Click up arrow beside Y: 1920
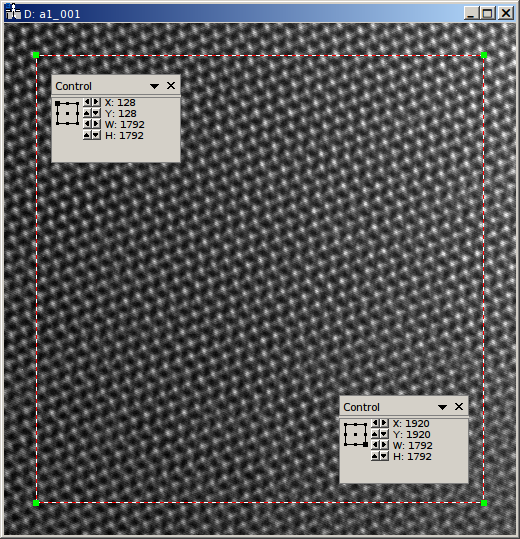This screenshot has height=539, width=520. coord(375,434)
